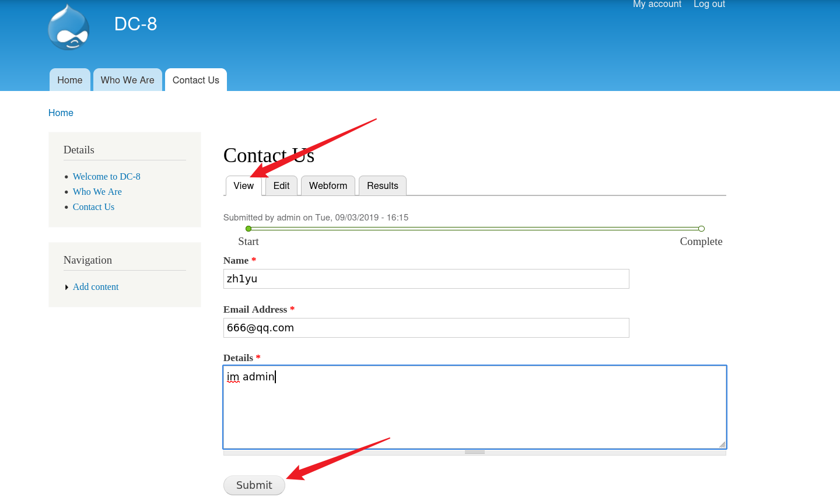Open Contact Us sidebar link
The height and width of the screenshot is (504, 840).
click(93, 206)
